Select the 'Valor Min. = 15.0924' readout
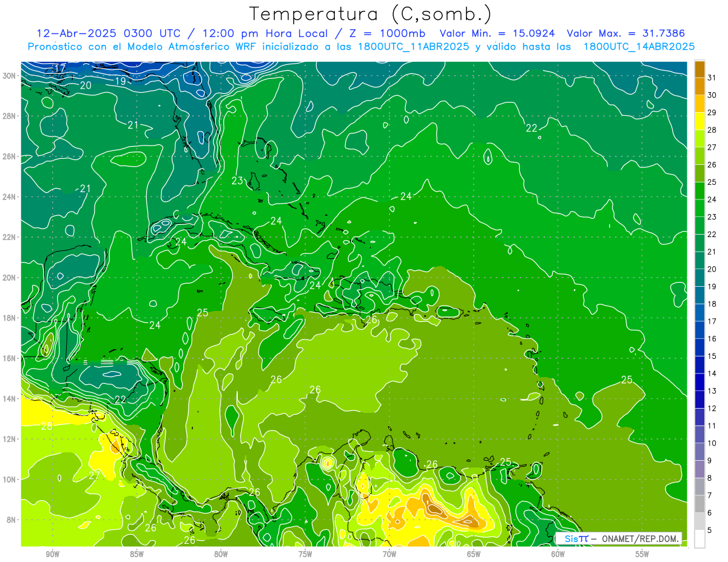728x562 pixels. click(x=498, y=33)
